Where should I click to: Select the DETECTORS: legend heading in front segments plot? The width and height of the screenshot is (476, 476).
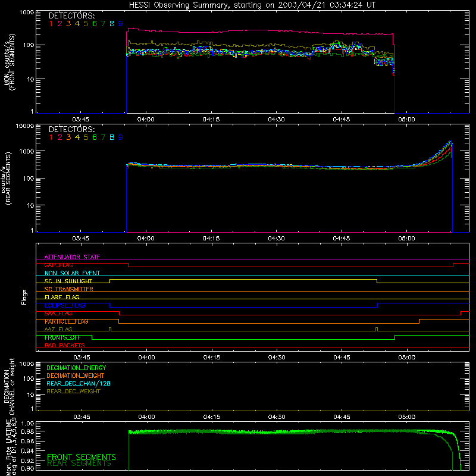[71, 16]
